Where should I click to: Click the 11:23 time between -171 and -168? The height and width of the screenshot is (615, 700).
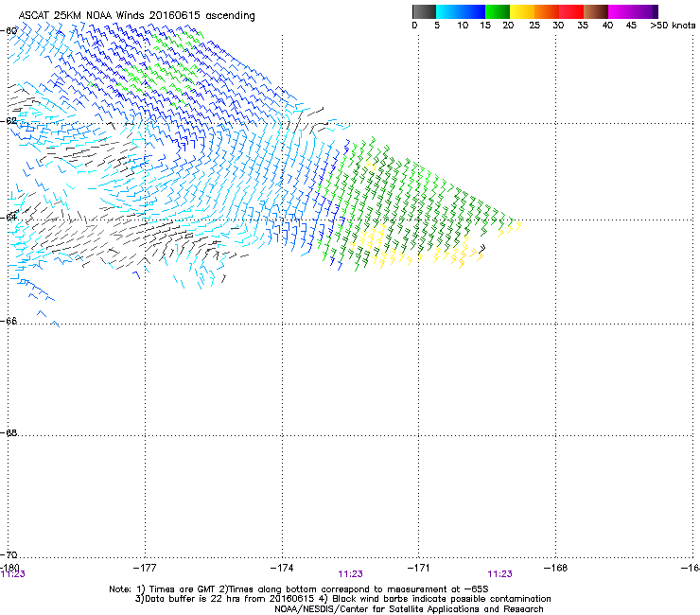pos(500,574)
